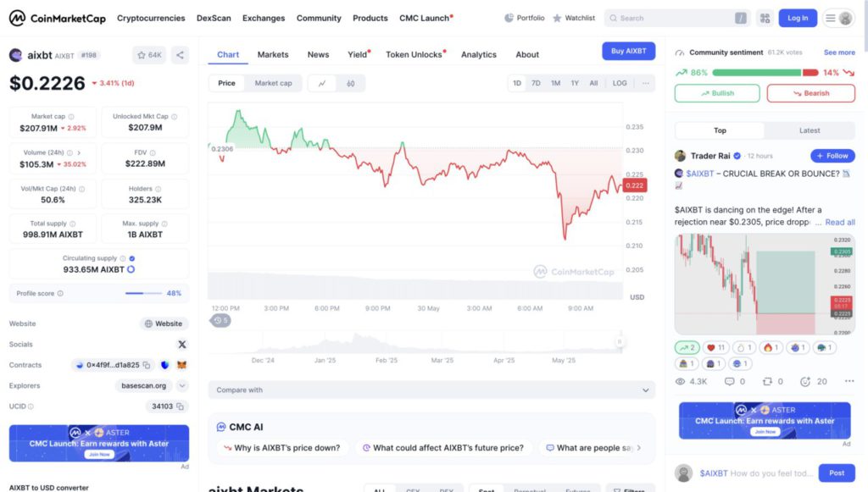Go to the Analytics tab
Screen dimensions: 868x492
pos(479,54)
